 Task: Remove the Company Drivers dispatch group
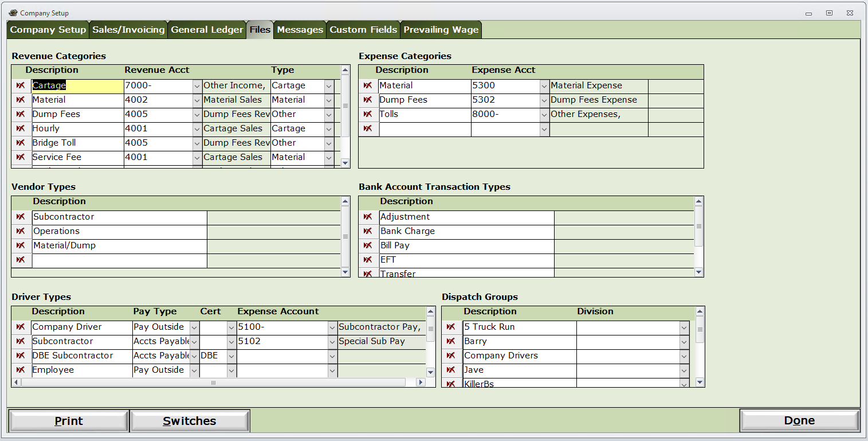coord(451,356)
